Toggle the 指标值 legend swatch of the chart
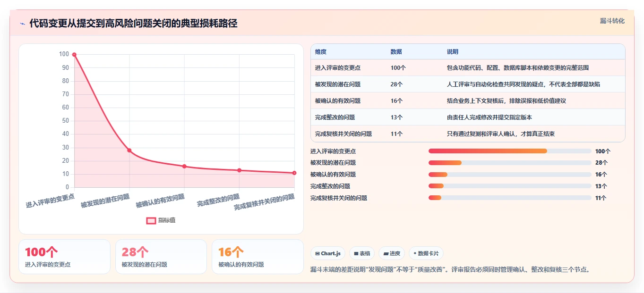 tap(151, 220)
